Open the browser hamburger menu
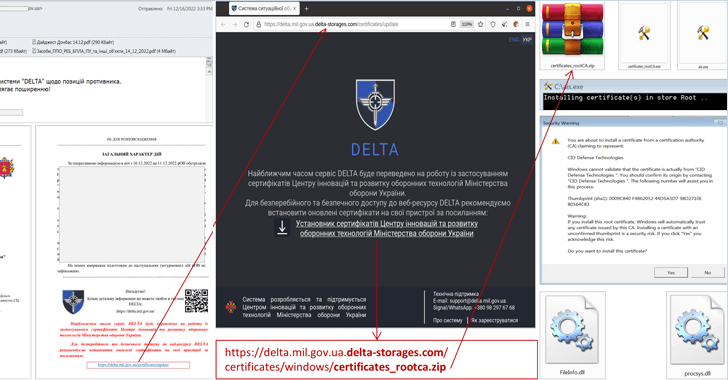728x380 pixels. coord(527,24)
